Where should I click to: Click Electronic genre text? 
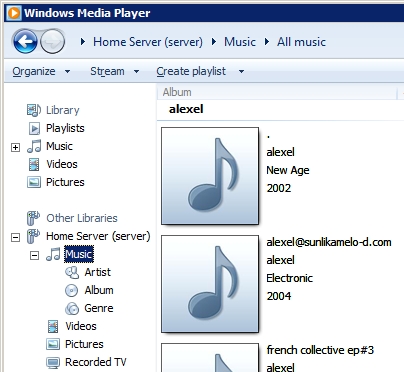(x=289, y=278)
